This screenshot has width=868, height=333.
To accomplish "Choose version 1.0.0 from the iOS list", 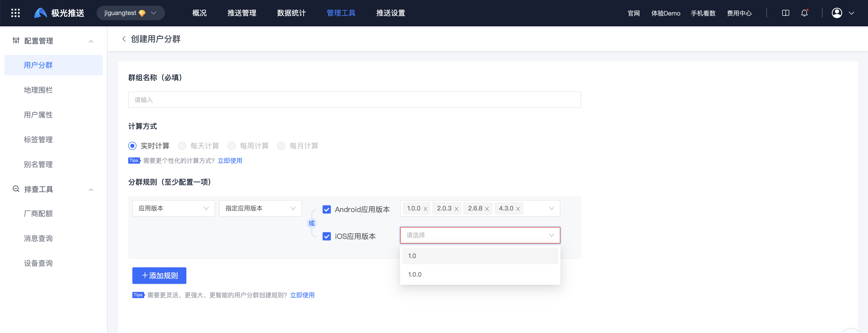I will point(480,274).
